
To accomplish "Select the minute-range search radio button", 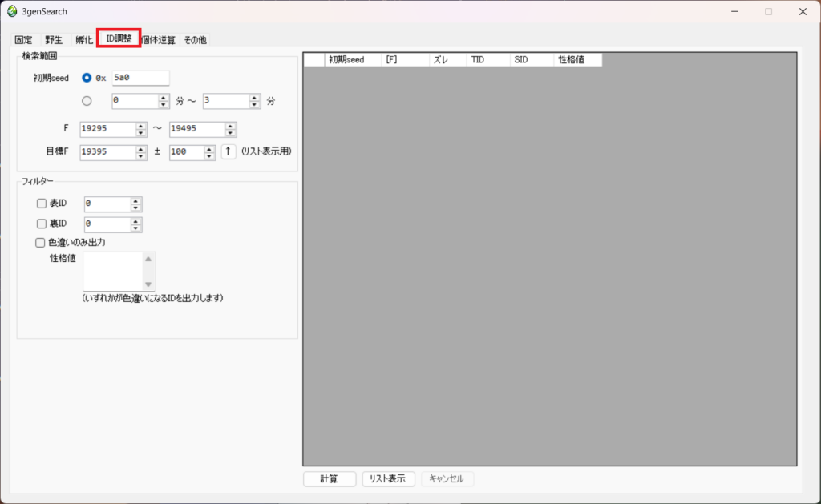I will (87, 100).
